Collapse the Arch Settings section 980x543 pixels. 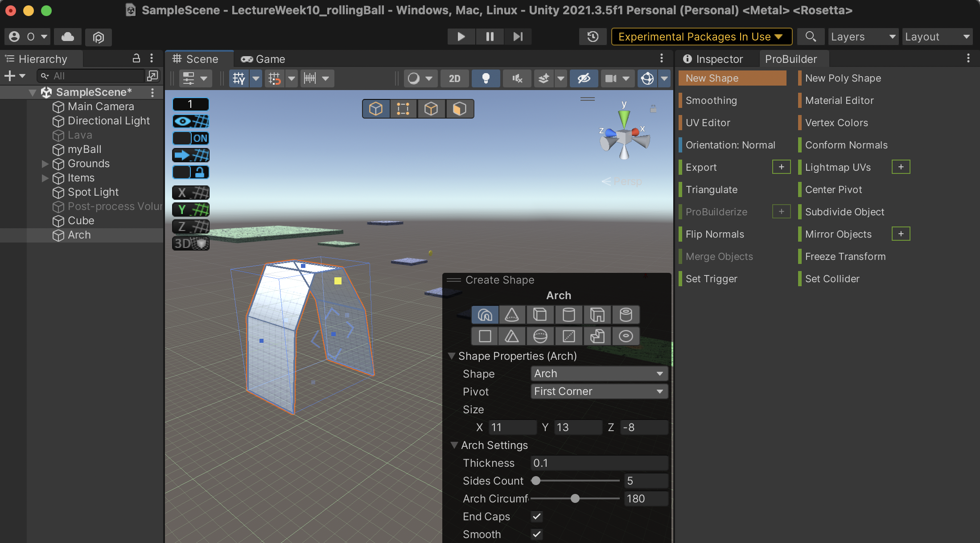(454, 445)
